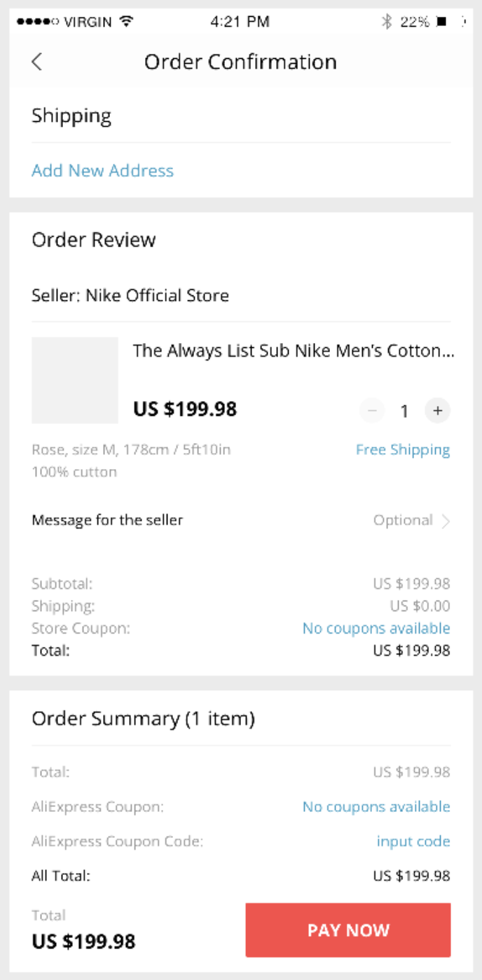The image size is (482, 980).
Task: Tap the cellular signal dots
Action: point(38,22)
